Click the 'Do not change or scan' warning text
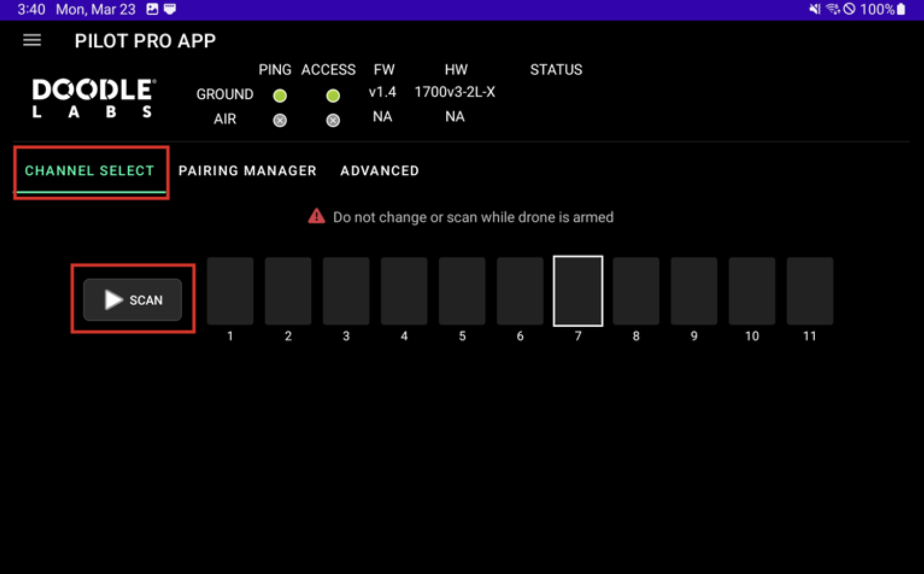 [473, 217]
